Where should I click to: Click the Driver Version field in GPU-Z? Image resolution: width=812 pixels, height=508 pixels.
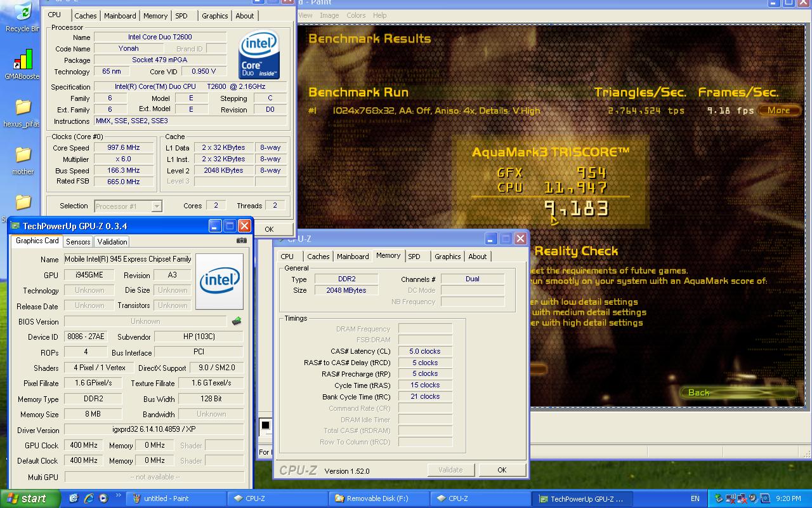tap(154, 430)
